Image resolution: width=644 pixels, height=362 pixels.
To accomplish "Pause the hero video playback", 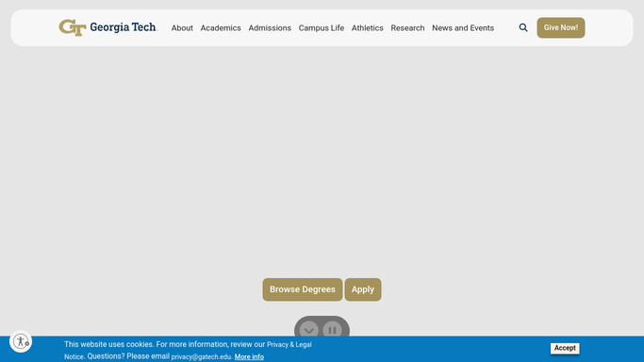I will tap(333, 330).
